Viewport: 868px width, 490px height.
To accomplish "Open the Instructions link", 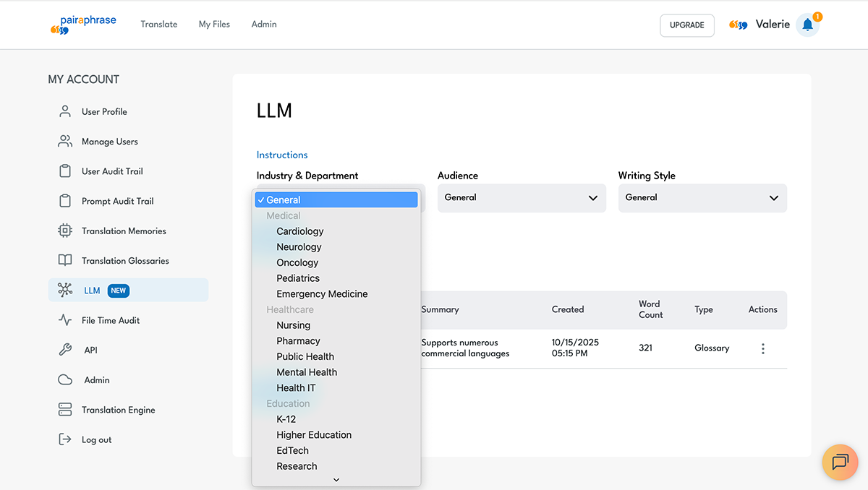I will coord(282,155).
